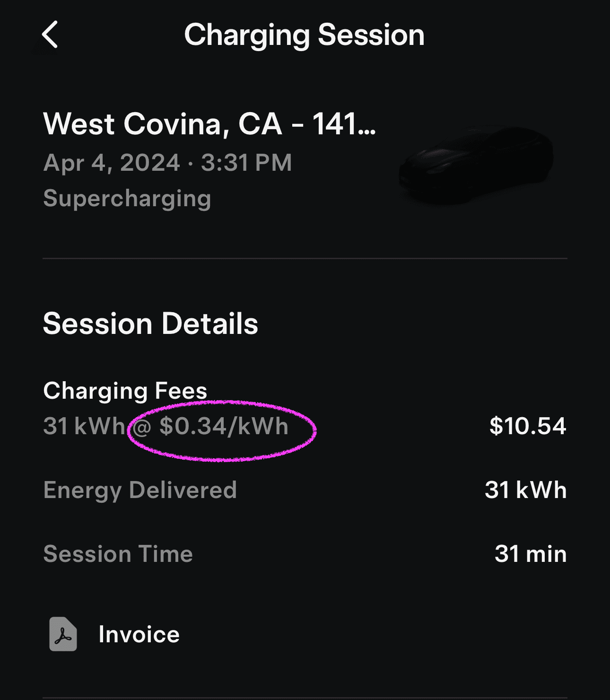Click the Energy Delivered label
The width and height of the screenshot is (610, 700).
[140, 490]
